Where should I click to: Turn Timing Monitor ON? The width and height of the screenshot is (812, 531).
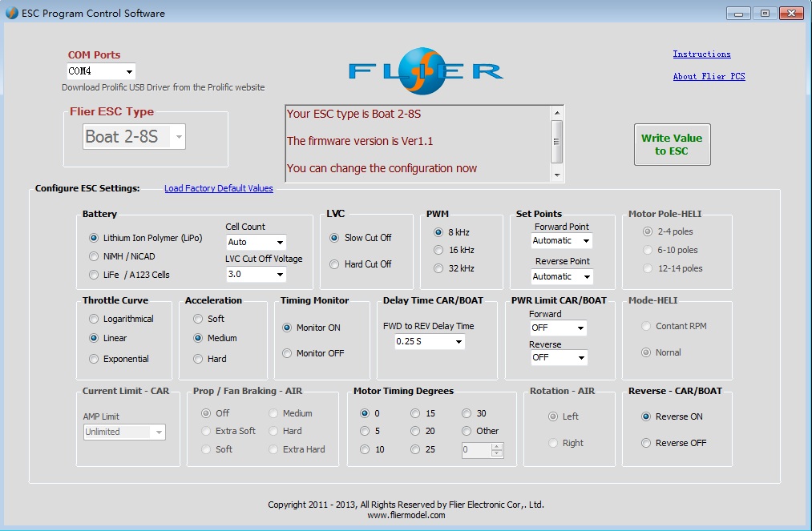[x=311, y=328]
